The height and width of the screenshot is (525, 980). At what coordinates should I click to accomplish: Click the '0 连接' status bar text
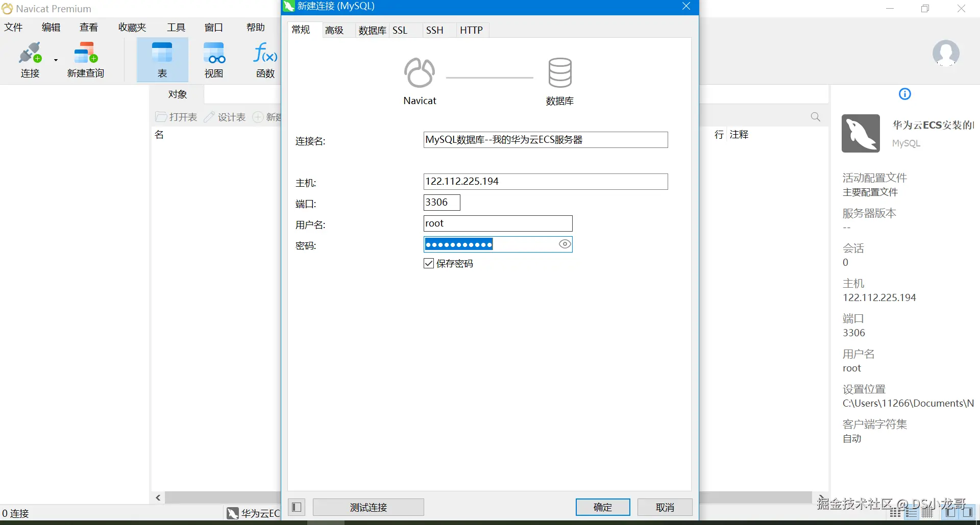click(x=16, y=513)
